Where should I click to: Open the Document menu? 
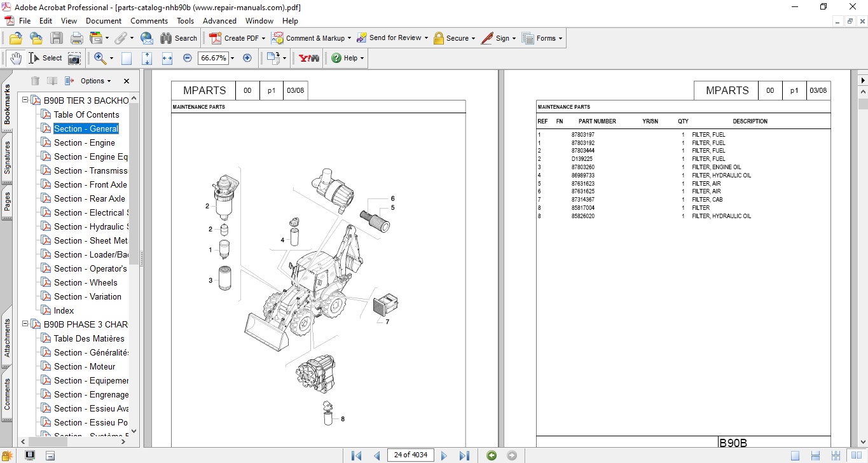coord(104,21)
